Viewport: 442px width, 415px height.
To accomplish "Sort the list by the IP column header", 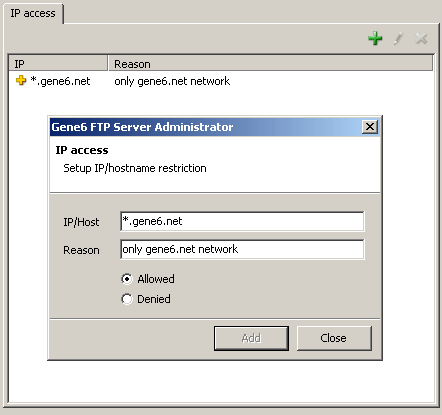I will [58, 63].
